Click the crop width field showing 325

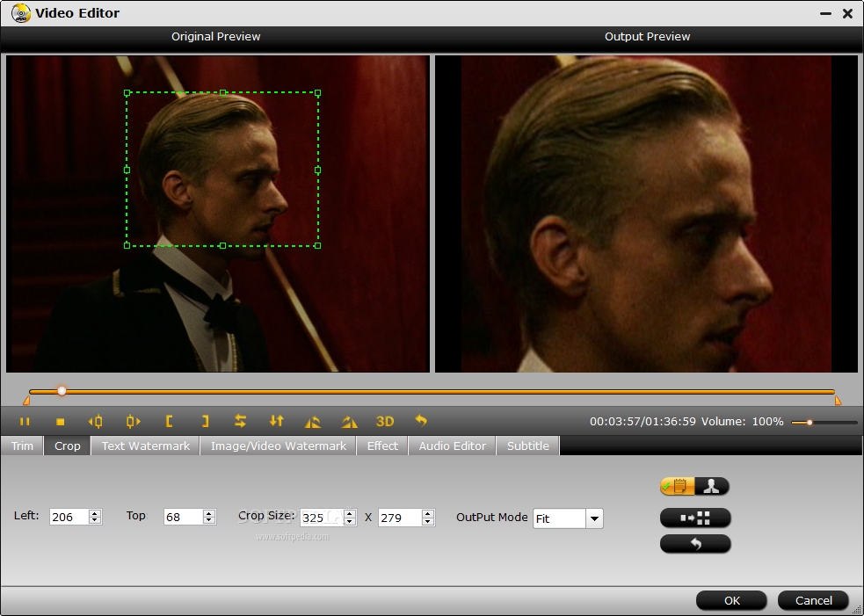coord(322,518)
